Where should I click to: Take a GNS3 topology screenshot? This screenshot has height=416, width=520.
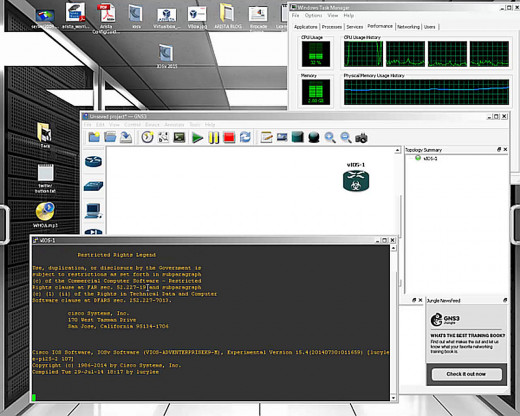(x=361, y=137)
